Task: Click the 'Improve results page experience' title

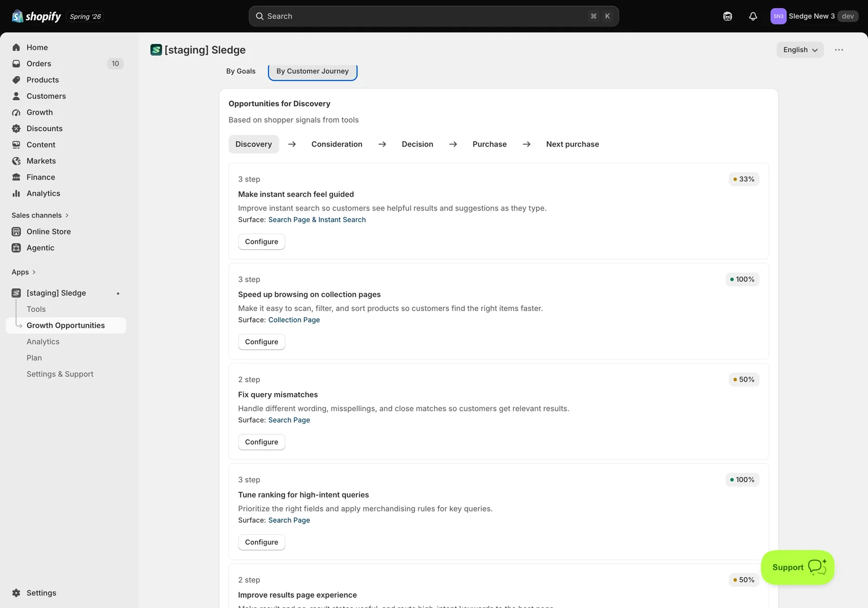Action: click(x=297, y=595)
